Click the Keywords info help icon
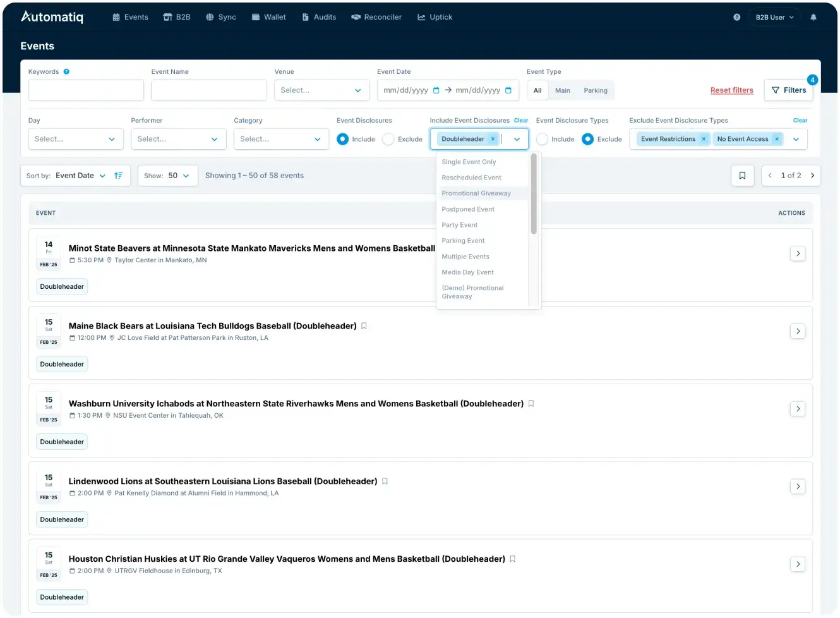840x618 pixels. [x=66, y=71]
